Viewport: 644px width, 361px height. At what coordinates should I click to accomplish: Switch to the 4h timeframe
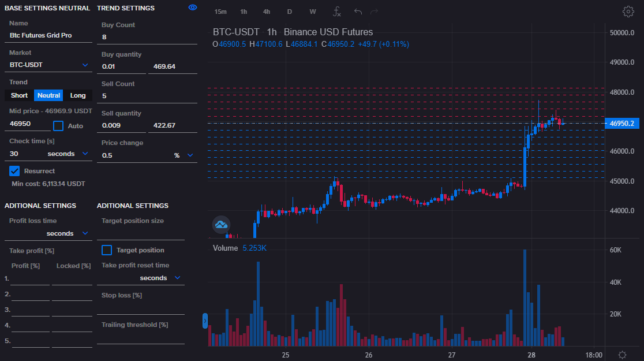point(266,12)
